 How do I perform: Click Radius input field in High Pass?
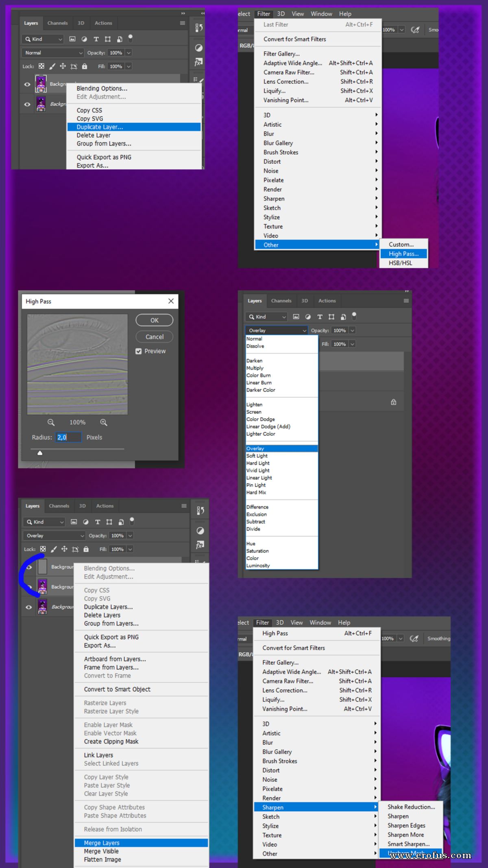click(x=68, y=437)
